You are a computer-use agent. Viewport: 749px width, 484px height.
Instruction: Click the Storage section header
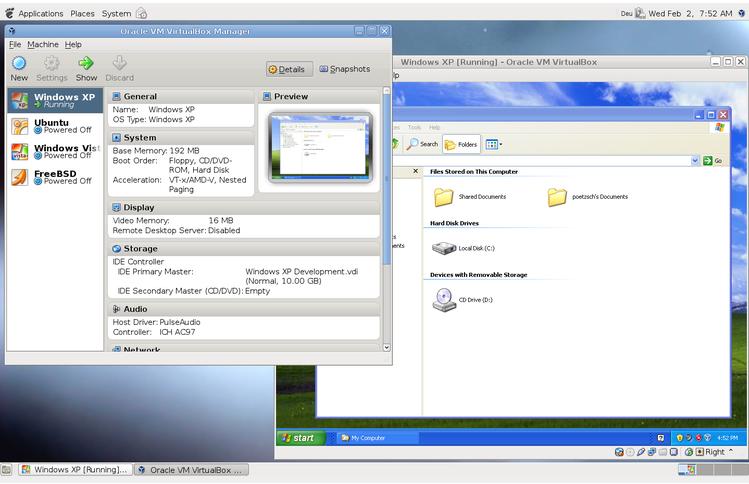(x=245, y=248)
